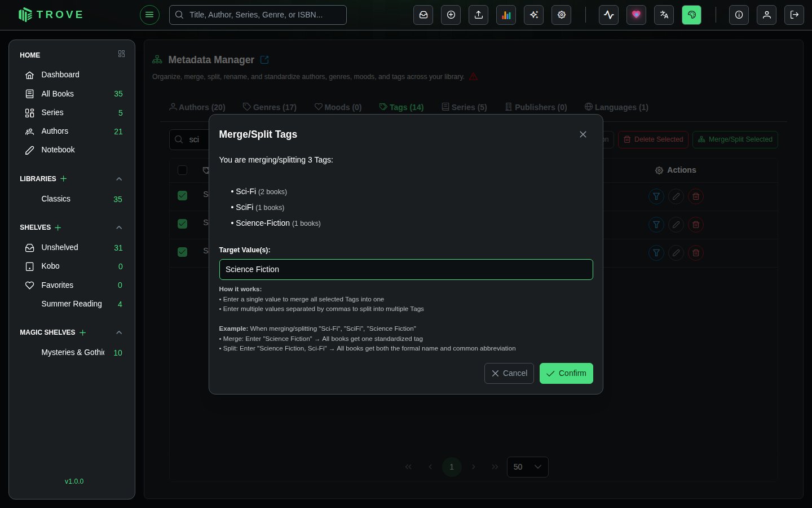Click the sparkles magic icon
The height and width of the screenshot is (508, 812).
(534, 15)
